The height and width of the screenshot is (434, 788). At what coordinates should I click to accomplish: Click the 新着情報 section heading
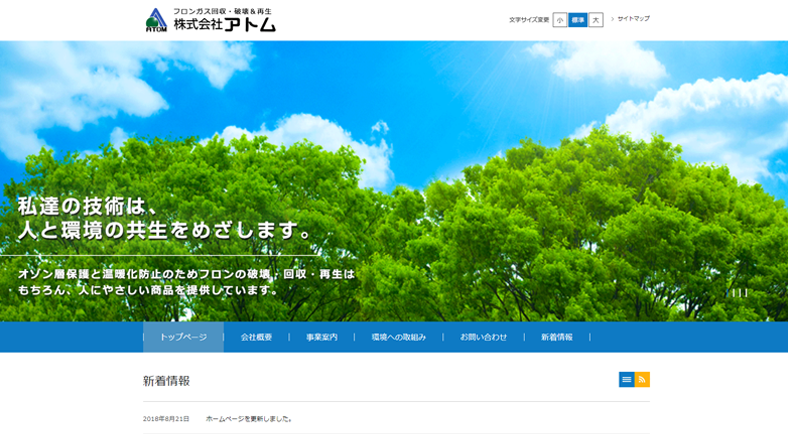[166, 381]
